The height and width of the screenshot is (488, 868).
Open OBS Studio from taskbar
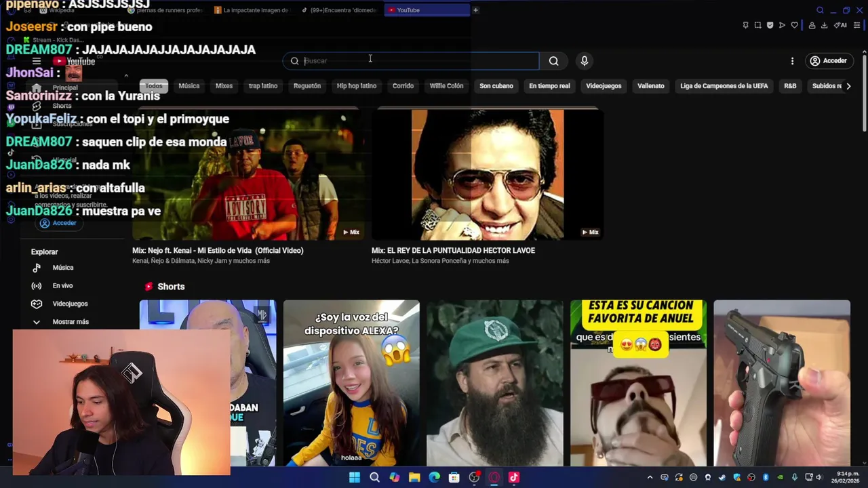474,477
